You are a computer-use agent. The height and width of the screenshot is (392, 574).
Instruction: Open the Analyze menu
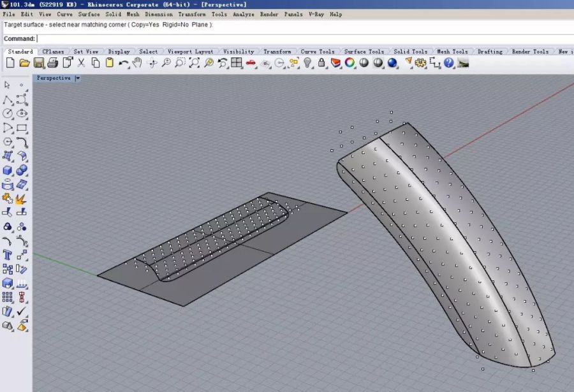point(243,14)
